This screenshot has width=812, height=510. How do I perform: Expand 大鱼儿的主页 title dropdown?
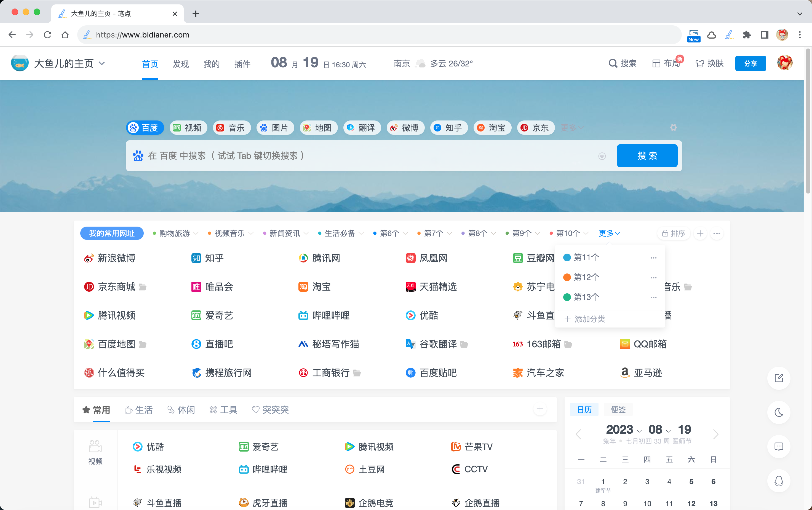point(102,63)
